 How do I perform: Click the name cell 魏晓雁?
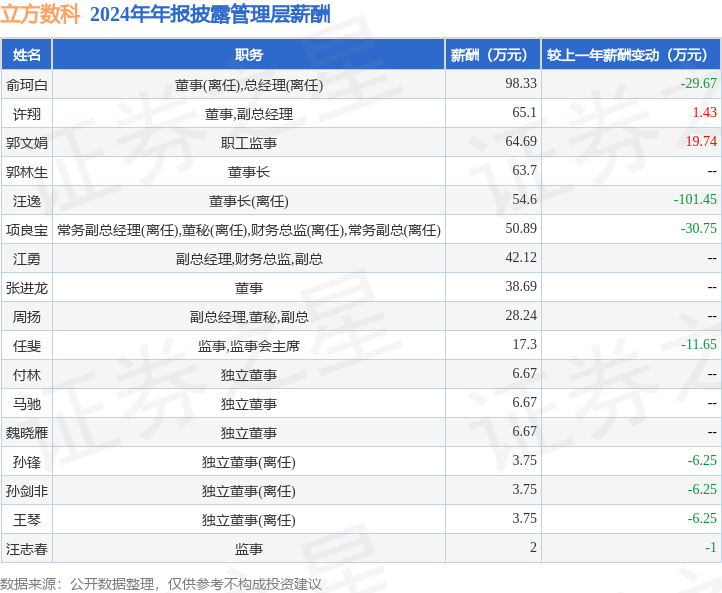(27, 433)
